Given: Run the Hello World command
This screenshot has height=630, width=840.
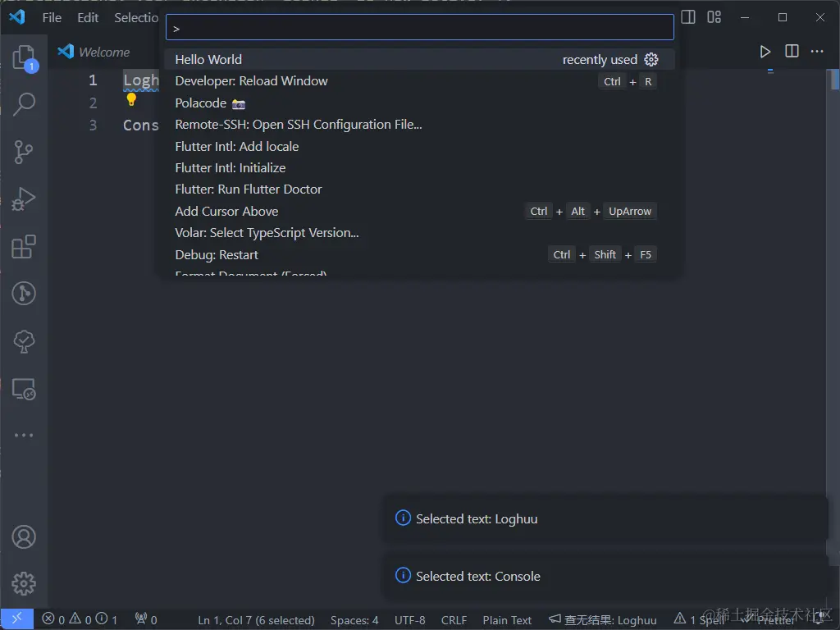Looking at the screenshot, I should (419, 59).
